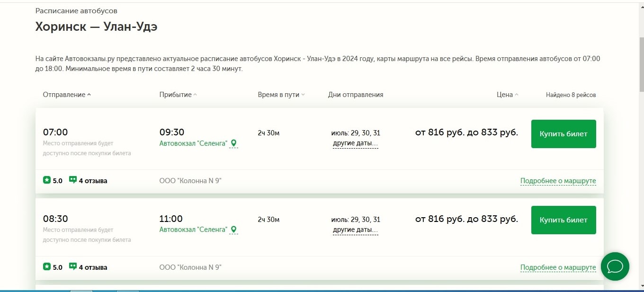Sort trips by Время в пути
Viewport: 644px width, 292px height.
[281, 95]
